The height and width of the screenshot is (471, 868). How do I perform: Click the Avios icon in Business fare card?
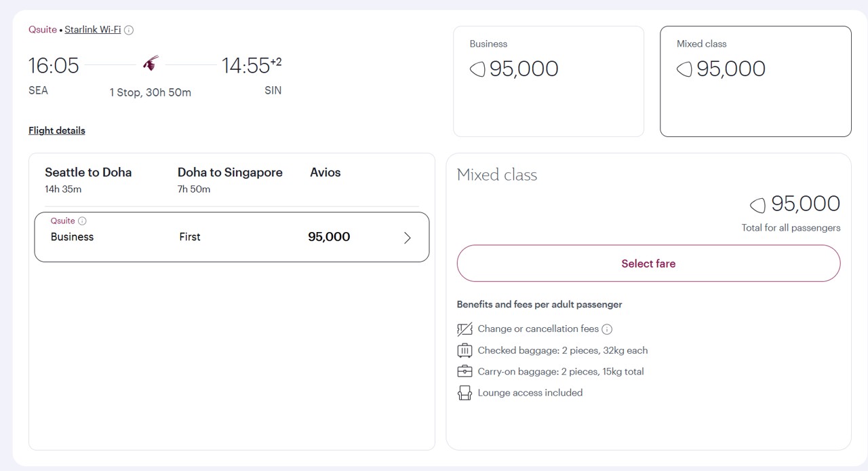click(477, 69)
